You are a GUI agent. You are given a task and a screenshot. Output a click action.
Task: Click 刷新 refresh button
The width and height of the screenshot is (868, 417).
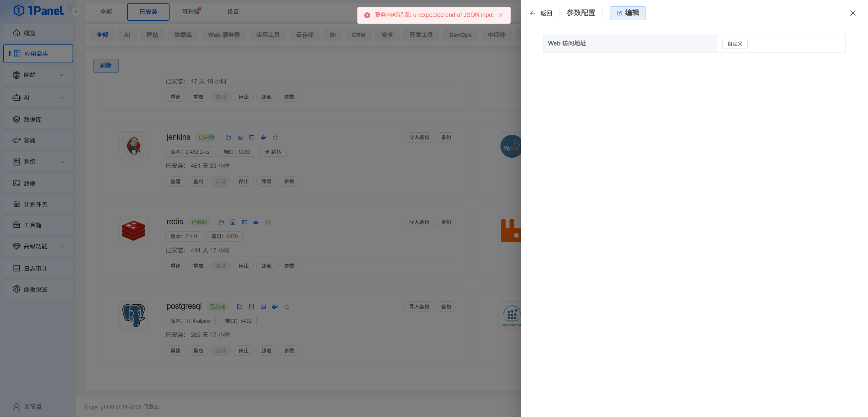106,65
